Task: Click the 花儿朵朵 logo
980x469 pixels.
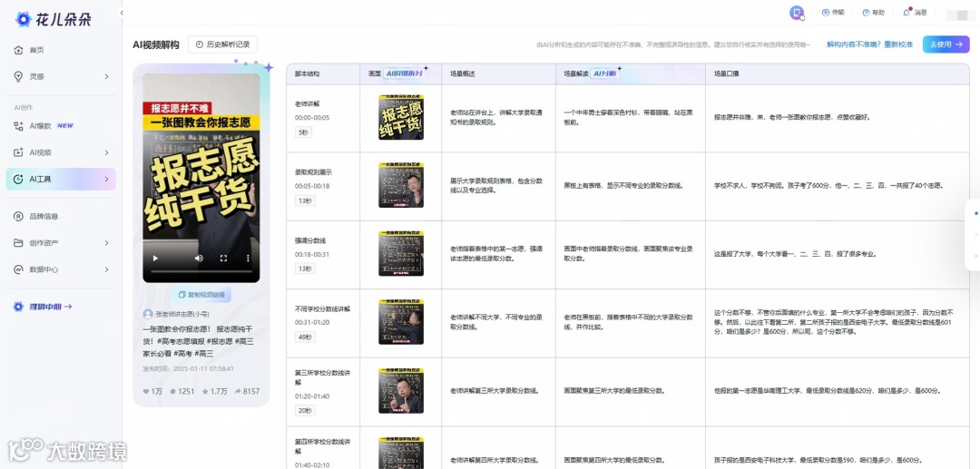Action: pyautogui.click(x=54, y=19)
